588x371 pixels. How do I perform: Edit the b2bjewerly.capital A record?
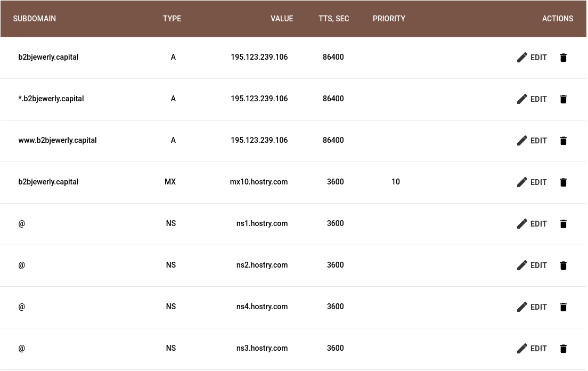point(532,58)
